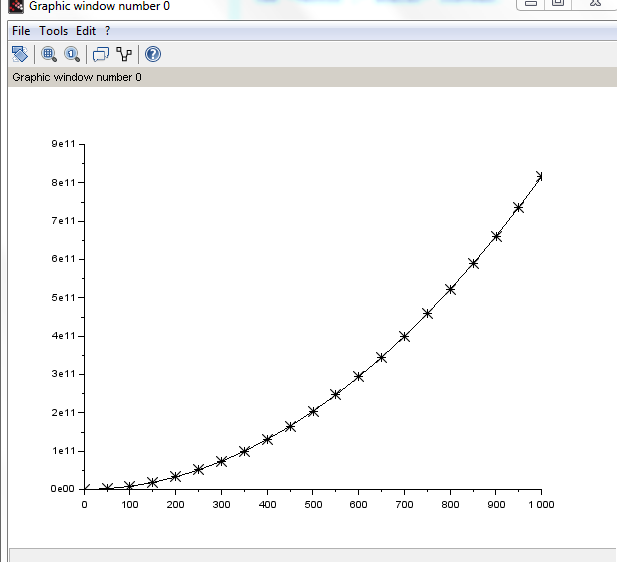
Task: Open the Tools menu
Action: tap(54, 31)
